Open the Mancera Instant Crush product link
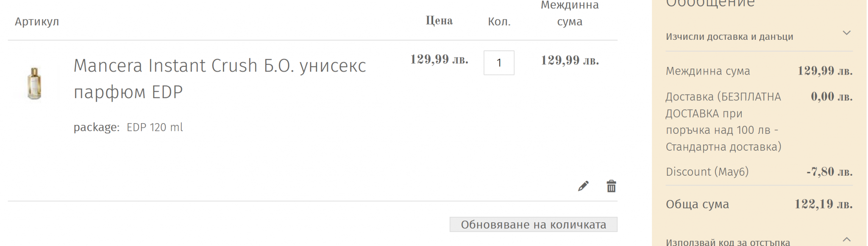The height and width of the screenshot is (246, 868). click(220, 79)
